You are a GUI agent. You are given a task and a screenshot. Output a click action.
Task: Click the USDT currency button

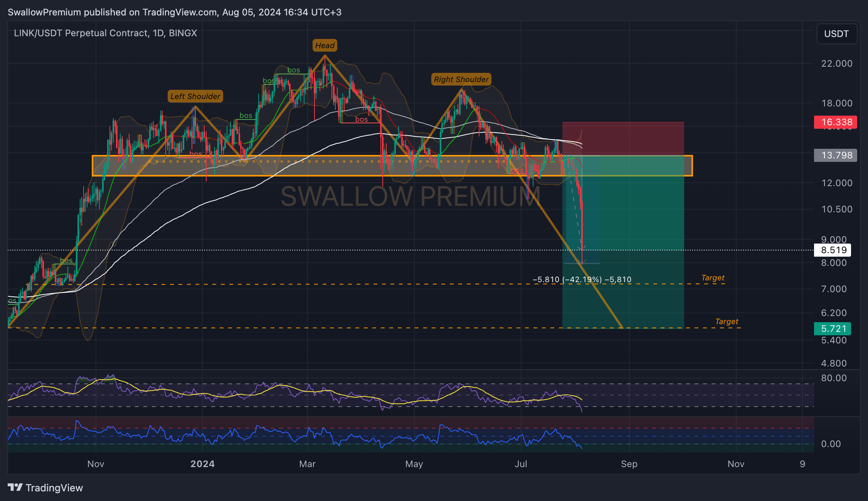[836, 34]
